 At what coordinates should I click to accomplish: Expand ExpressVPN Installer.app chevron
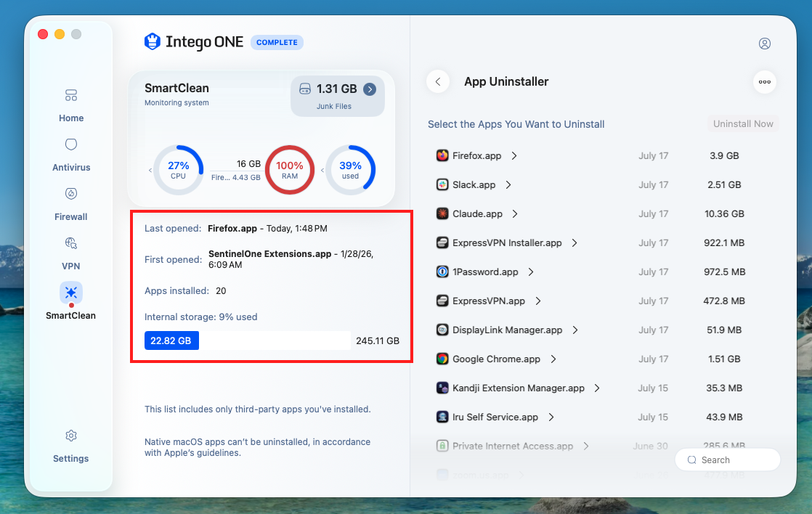tap(575, 242)
